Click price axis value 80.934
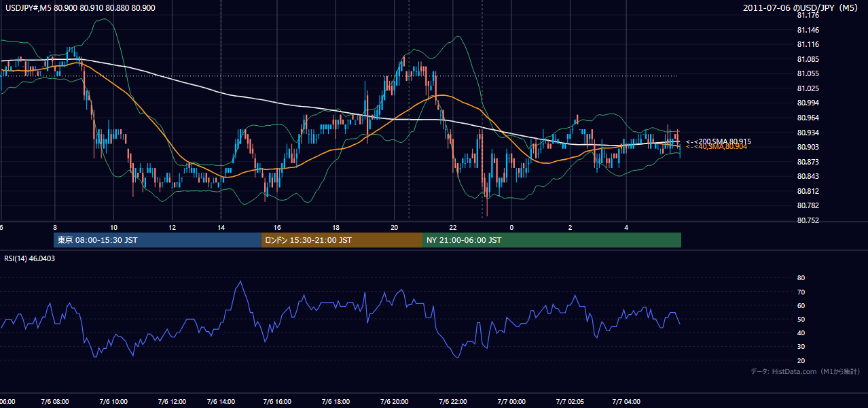 (807, 133)
